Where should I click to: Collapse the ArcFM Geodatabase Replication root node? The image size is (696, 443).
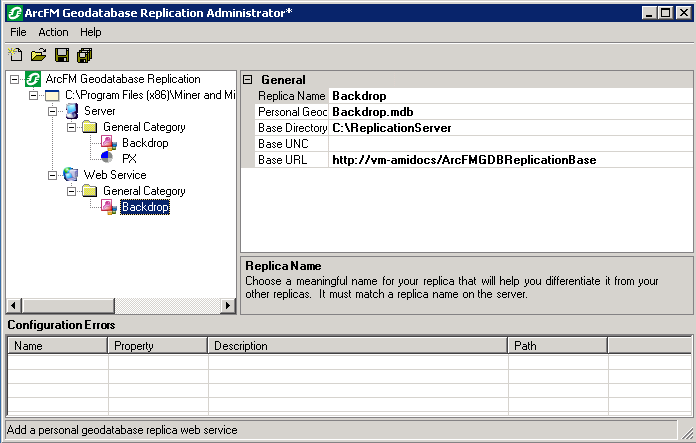click(14, 79)
